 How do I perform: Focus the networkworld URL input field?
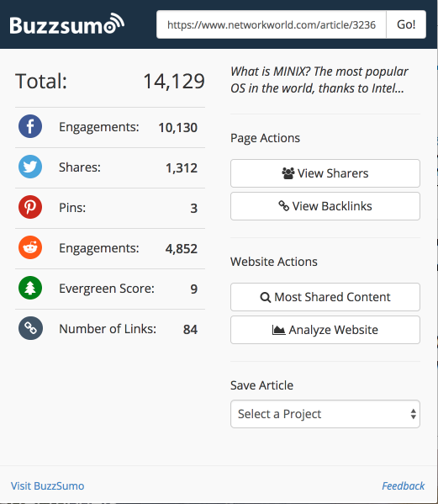coord(272,24)
